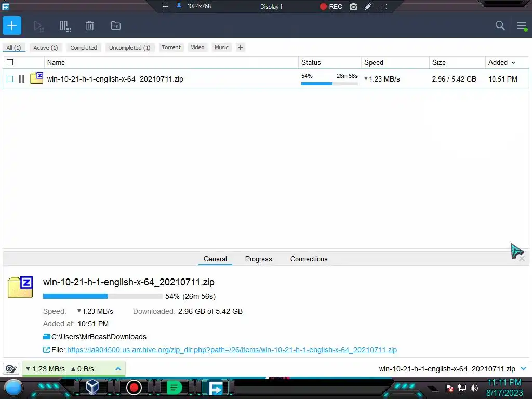Click the large zip icon in the details panel

pos(20,287)
